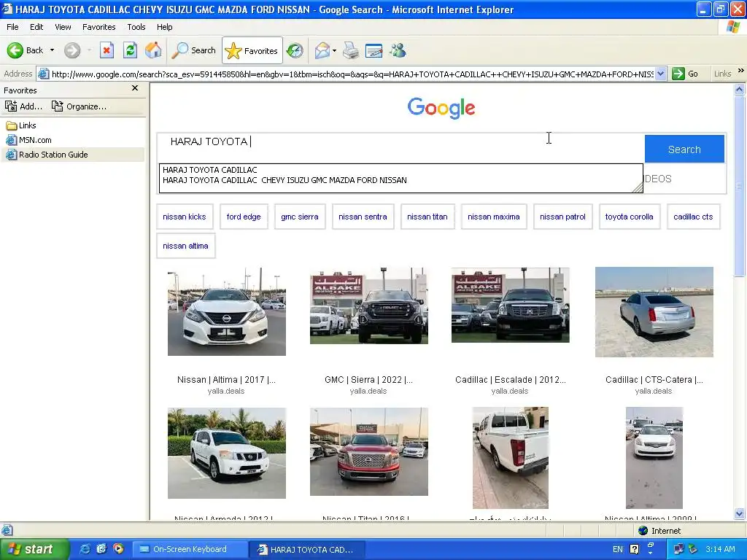
Task: Click the green Go button
Action: tap(685, 74)
